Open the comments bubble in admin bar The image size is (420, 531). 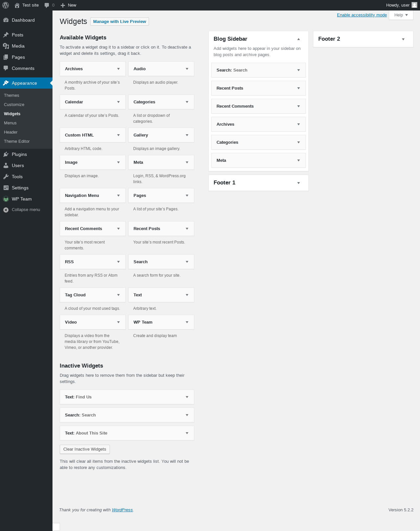[x=47, y=5]
